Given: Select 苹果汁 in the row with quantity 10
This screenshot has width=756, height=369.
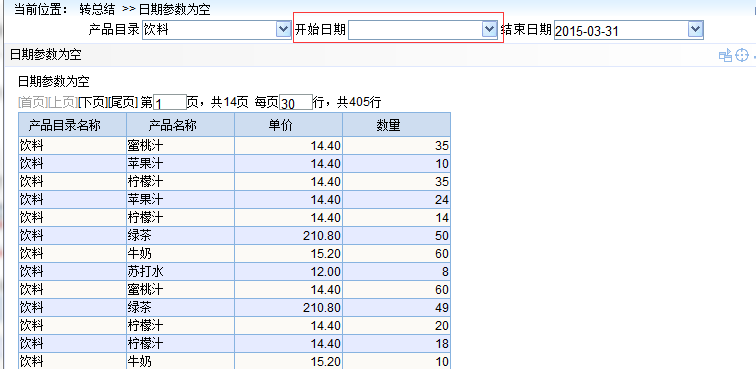Looking at the screenshot, I should click(180, 164).
